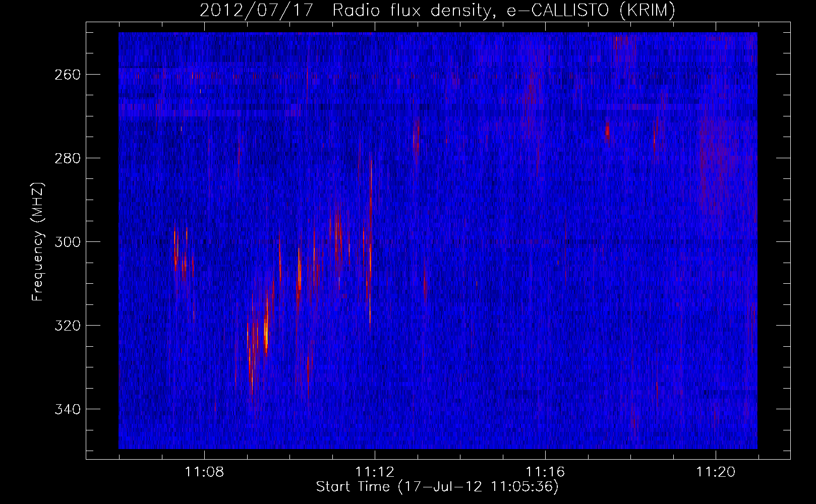Click the "Start Time (17-Jul-12 11:05:36)" label
816x504 pixels.
(x=437, y=487)
